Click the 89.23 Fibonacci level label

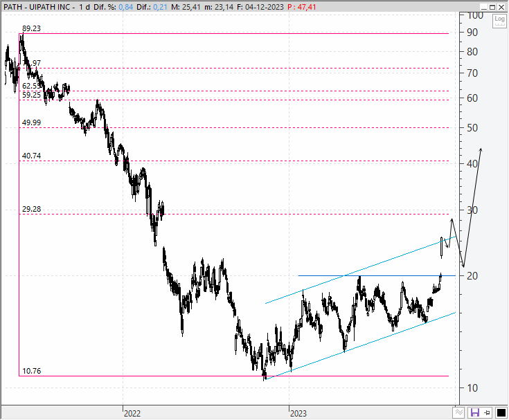(31, 28)
